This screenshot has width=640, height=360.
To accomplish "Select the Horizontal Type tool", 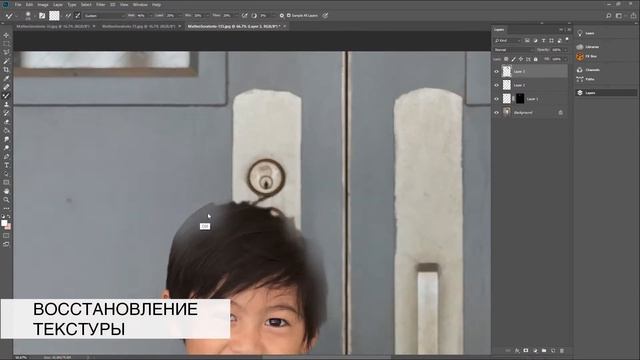I will [x=6, y=165].
